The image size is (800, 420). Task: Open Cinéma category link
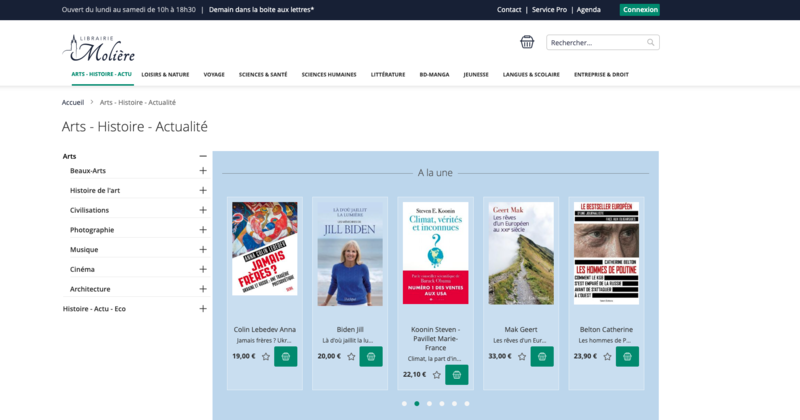click(82, 269)
